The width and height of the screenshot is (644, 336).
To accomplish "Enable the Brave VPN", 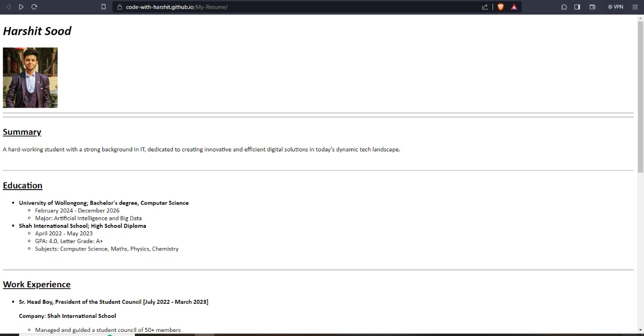I will [x=615, y=7].
